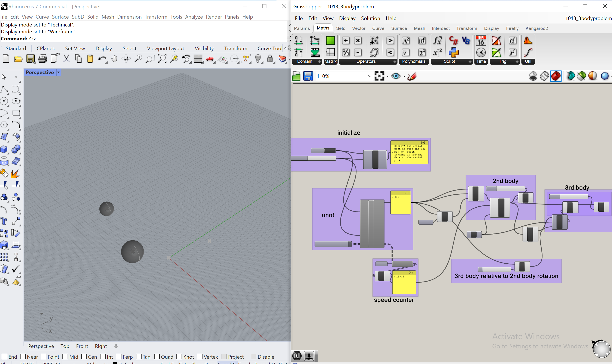Click the Larger Than operator icon
This screenshot has height=364, width=612.
(x=390, y=40)
